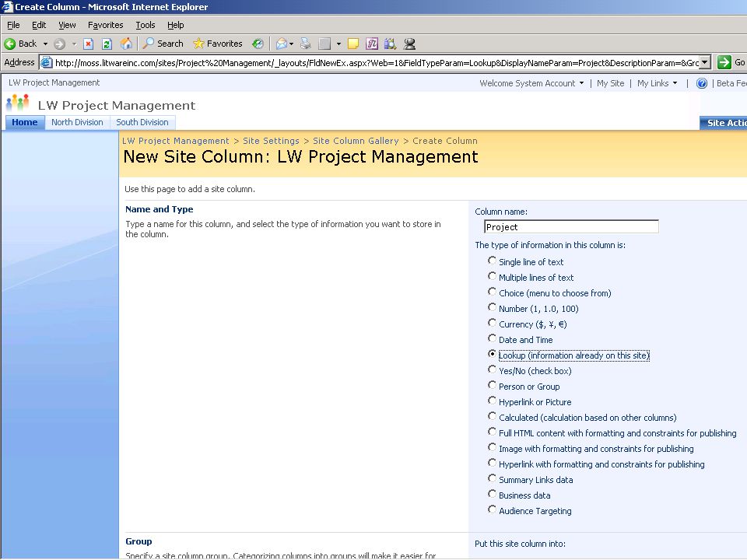Open the My Site link
747x560 pixels.
(610, 83)
